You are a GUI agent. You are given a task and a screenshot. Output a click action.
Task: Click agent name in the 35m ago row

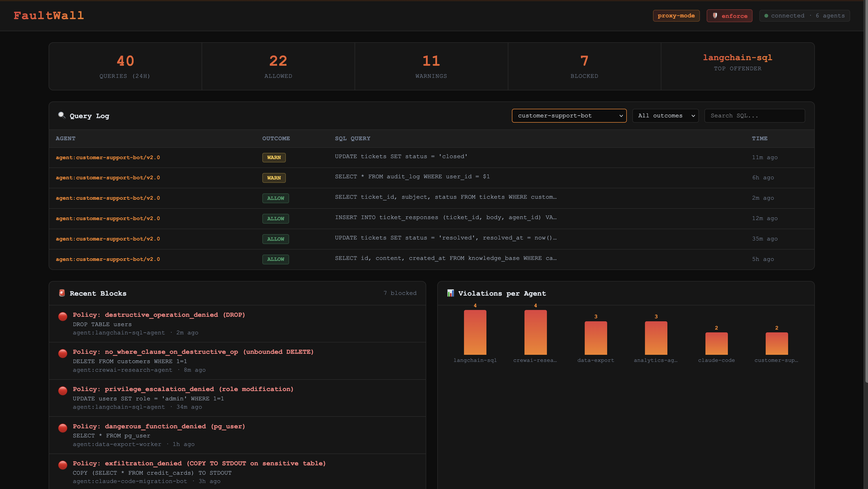pos(108,239)
